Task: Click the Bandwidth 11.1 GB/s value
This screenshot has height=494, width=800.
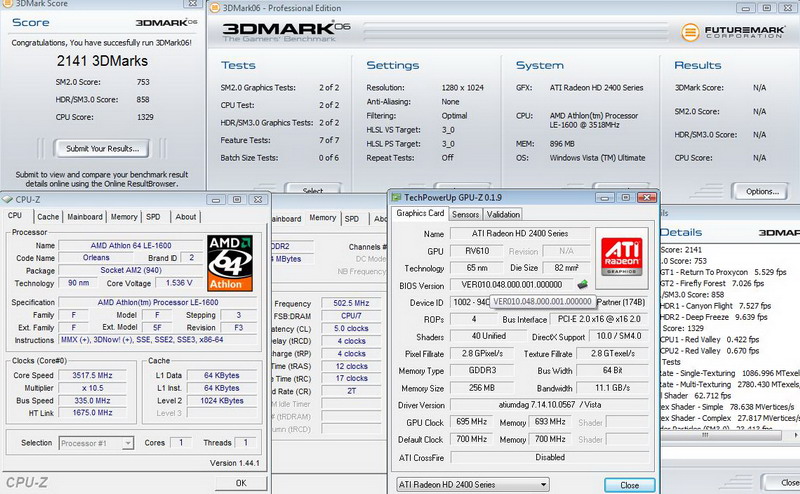Action: (612, 388)
